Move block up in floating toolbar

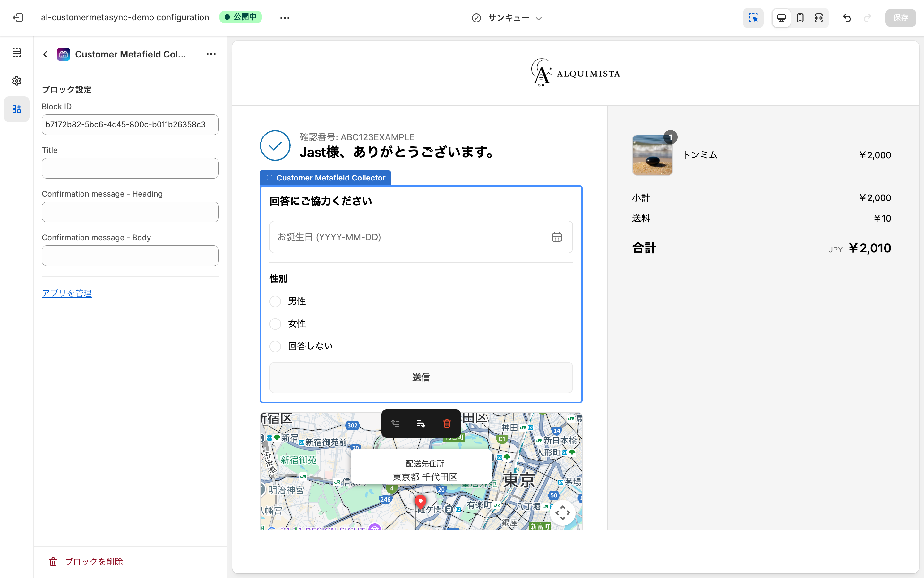(x=396, y=424)
